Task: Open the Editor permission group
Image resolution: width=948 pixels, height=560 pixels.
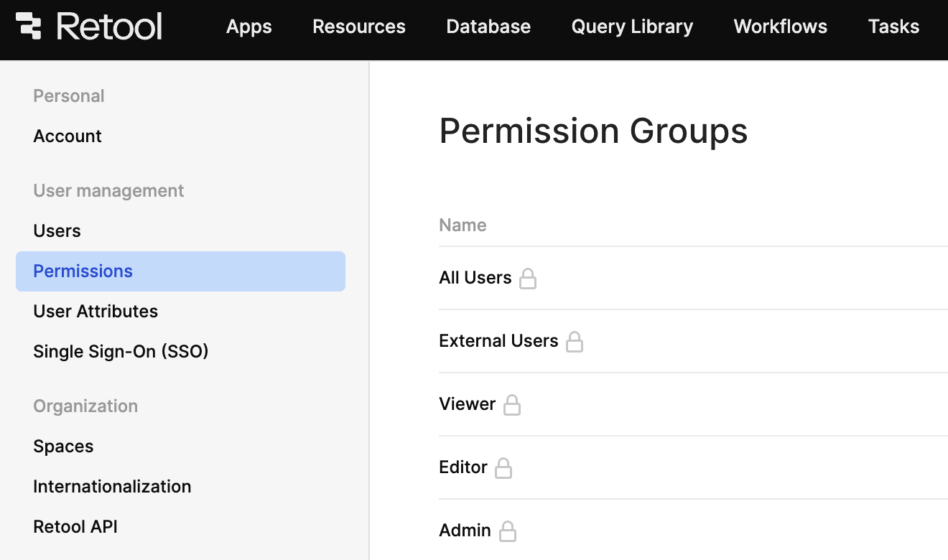Action: tap(463, 467)
